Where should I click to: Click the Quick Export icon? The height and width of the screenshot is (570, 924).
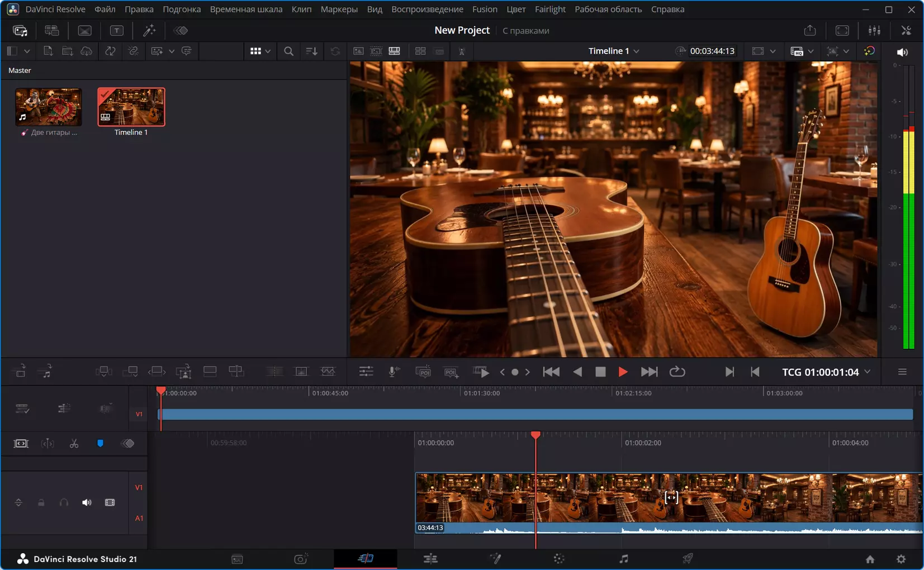tap(810, 31)
